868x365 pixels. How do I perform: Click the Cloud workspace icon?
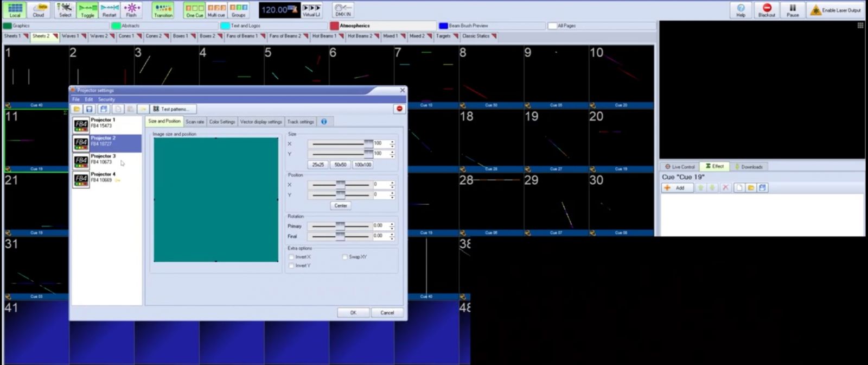[39, 10]
